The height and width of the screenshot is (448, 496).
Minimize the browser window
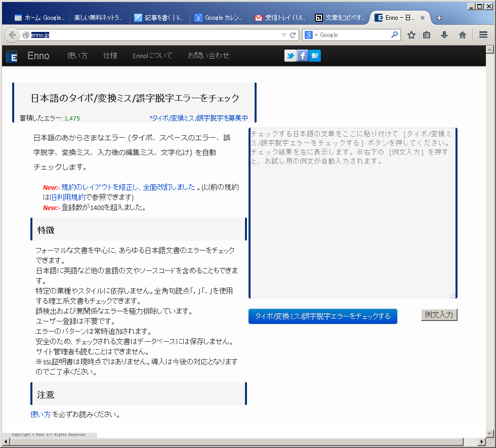tap(471, 6)
